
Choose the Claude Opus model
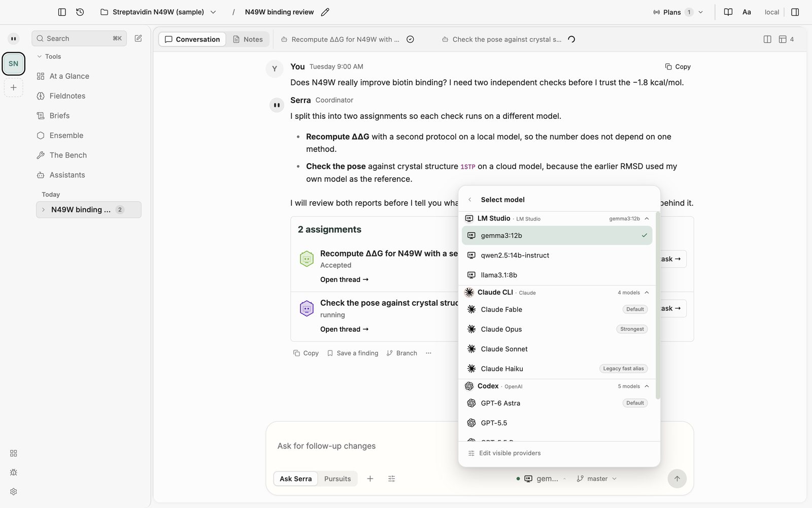click(x=557, y=329)
